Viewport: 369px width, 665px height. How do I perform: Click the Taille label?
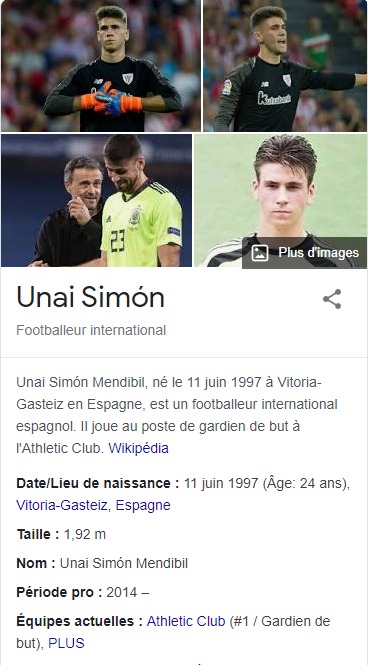(x=38, y=534)
